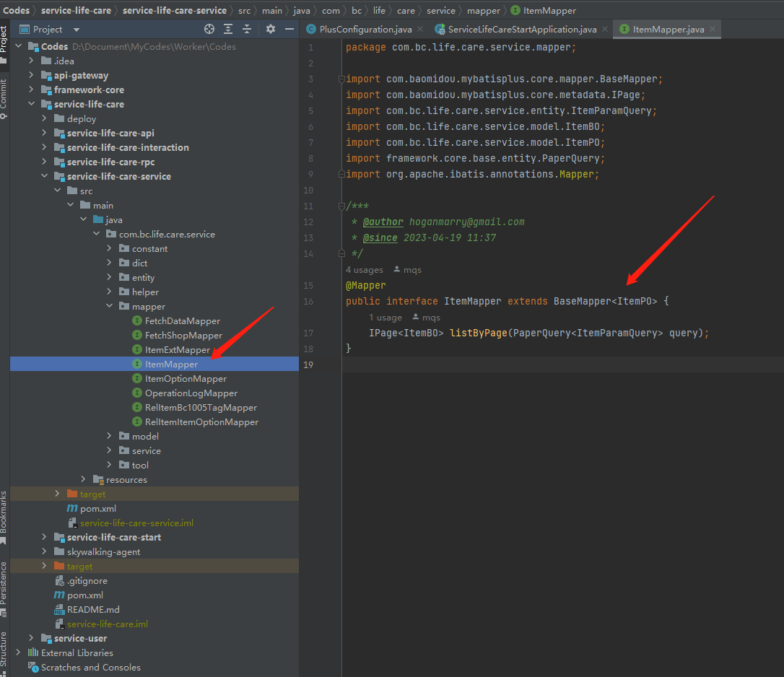
Task: Select FetchShopMapper interface icon
Action: pos(137,335)
